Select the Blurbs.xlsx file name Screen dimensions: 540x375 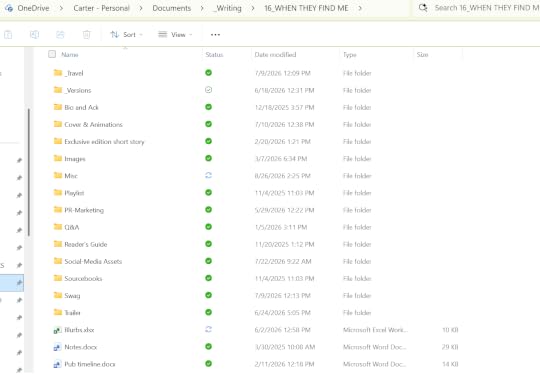point(79,330)
